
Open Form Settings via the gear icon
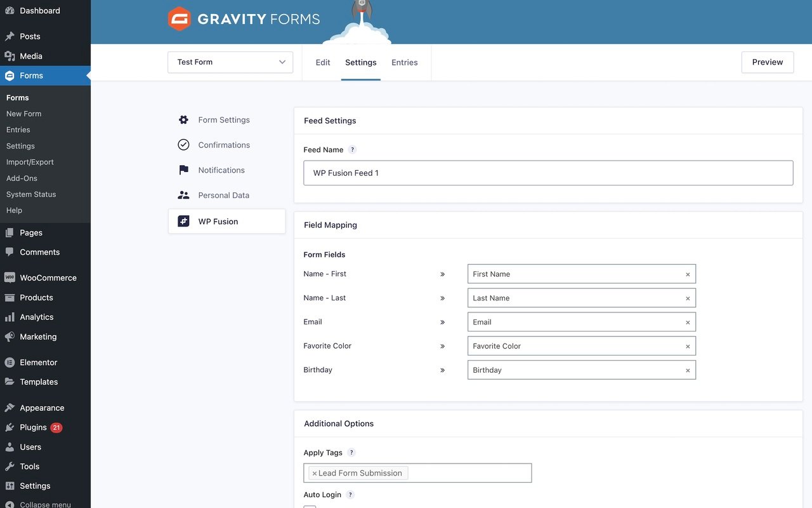(183, 119)
